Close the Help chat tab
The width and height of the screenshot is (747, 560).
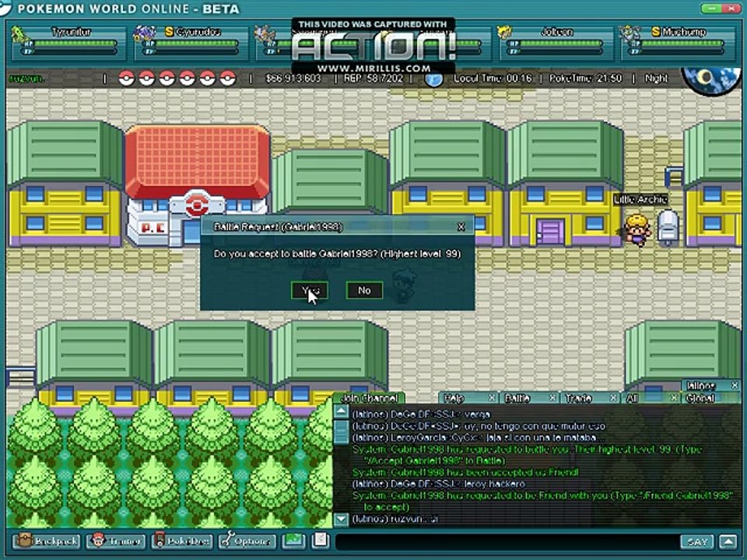click(492, 397)
